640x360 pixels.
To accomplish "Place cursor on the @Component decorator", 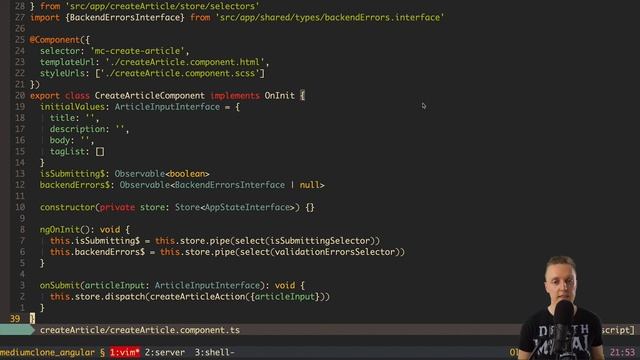I will [55, 40].
